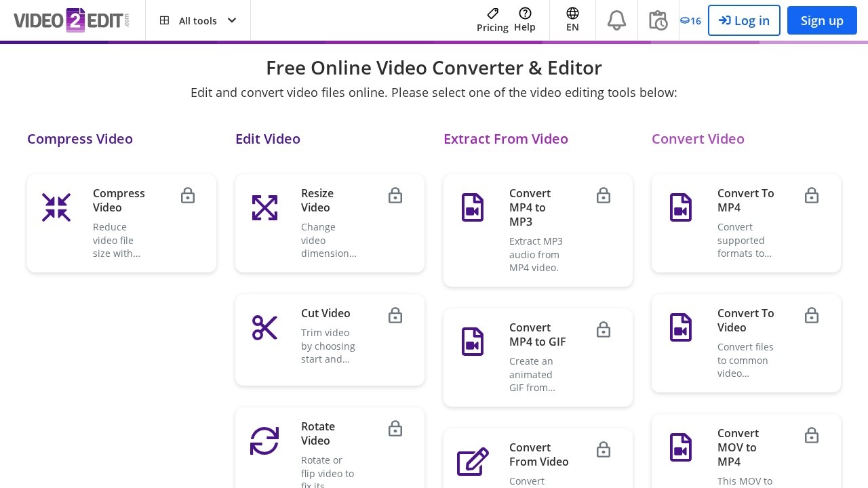
Task: Click the Compress Video arrows icon
Action: [56, 207]
